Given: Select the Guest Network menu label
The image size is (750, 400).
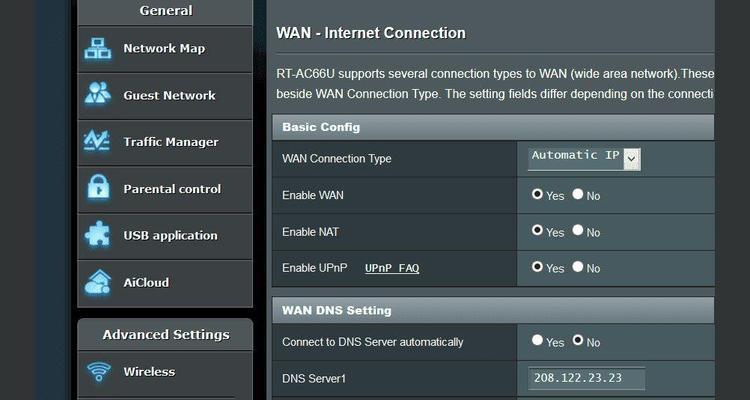Looking at the screenshot, I should pyautogui.click(x=169, y=96).
